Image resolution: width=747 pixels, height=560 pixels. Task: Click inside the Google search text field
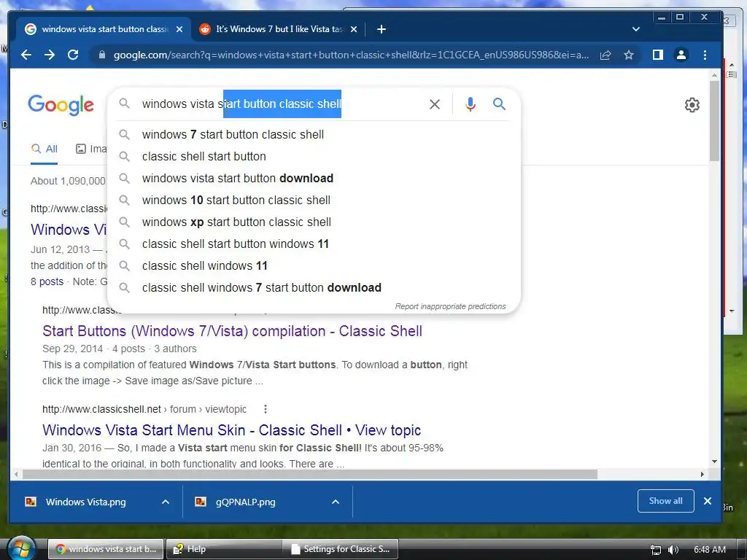point(281,104)
